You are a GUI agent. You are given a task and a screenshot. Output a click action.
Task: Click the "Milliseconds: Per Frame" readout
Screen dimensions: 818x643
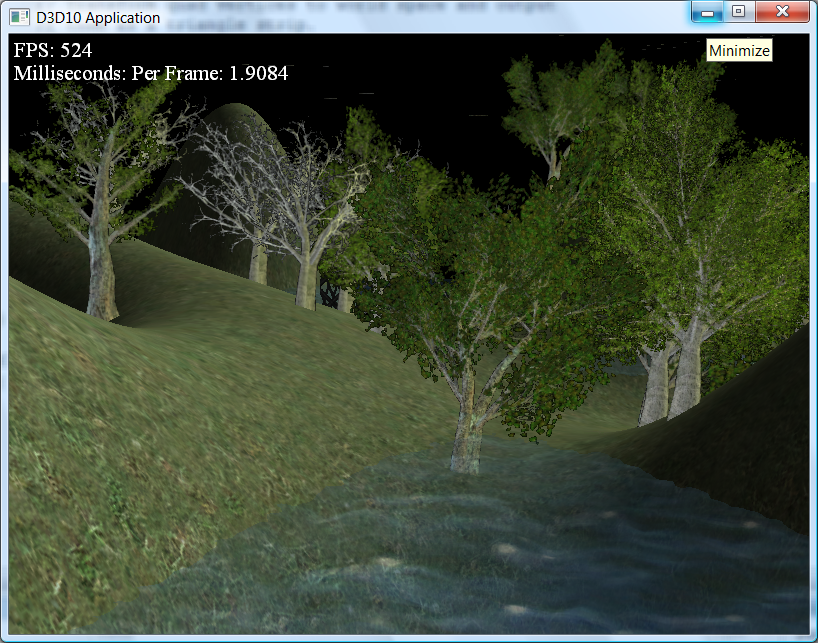click(x=151, y=73)
